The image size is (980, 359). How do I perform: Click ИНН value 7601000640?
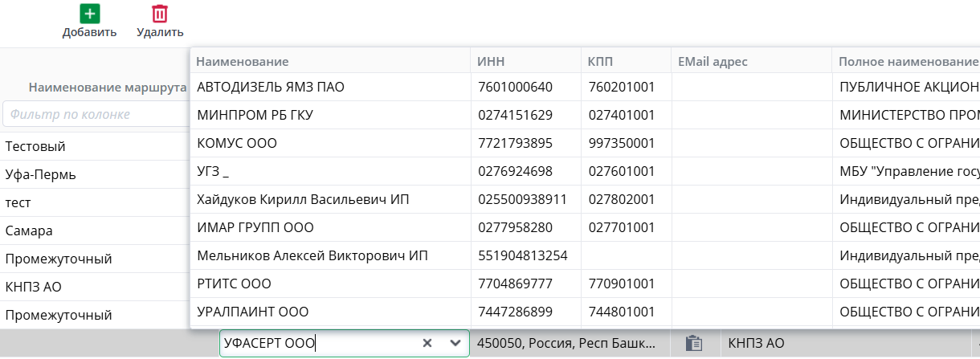click(515, 87)
